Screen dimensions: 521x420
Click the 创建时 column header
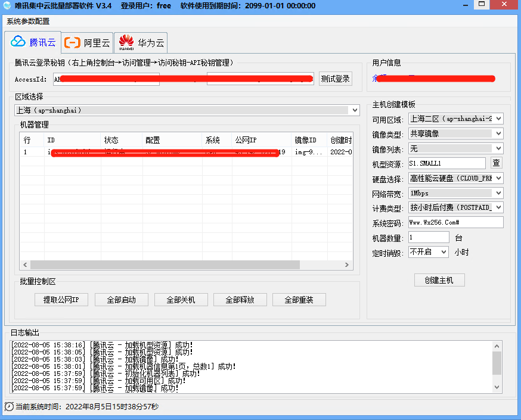(340, 140)
